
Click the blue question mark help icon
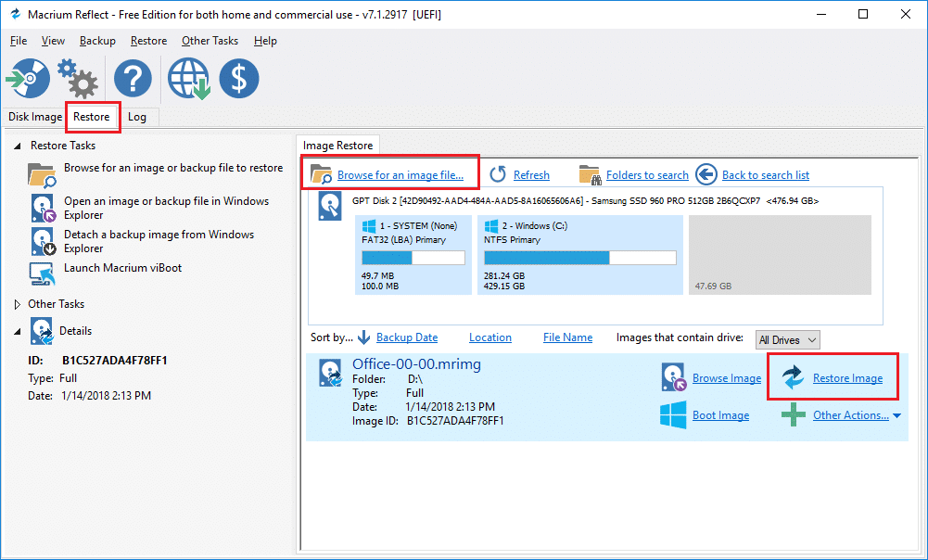pyautogui.click(x=133, y=78)
